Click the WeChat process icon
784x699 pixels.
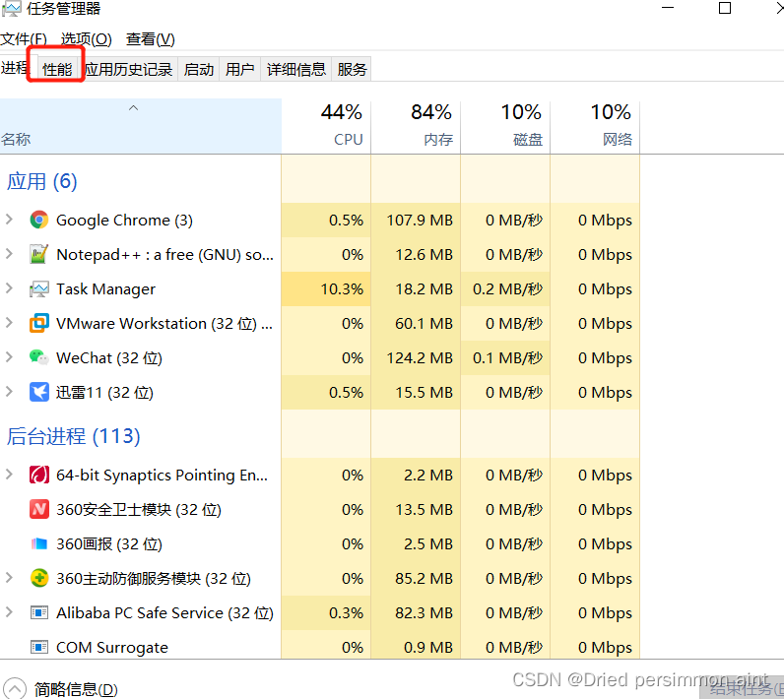(39, 357)
